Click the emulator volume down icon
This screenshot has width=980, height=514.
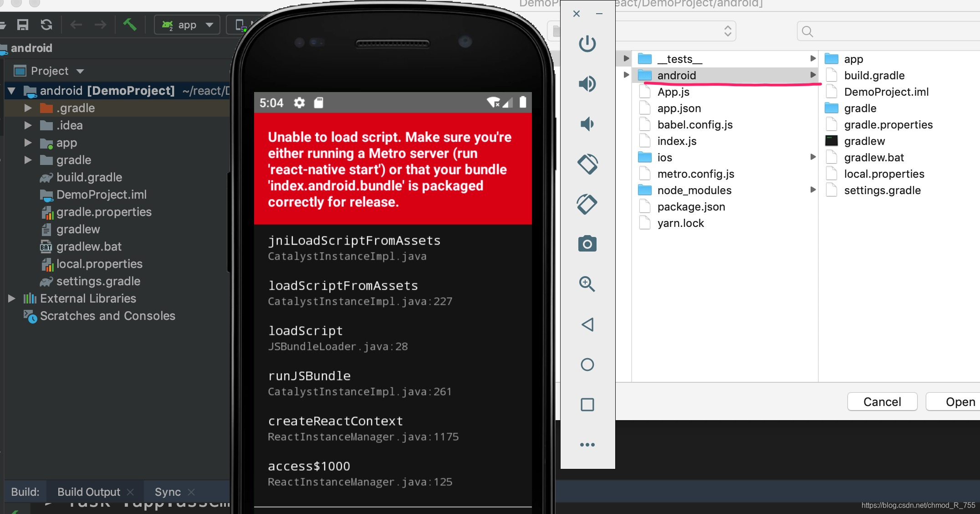click(x=587, y=124)
